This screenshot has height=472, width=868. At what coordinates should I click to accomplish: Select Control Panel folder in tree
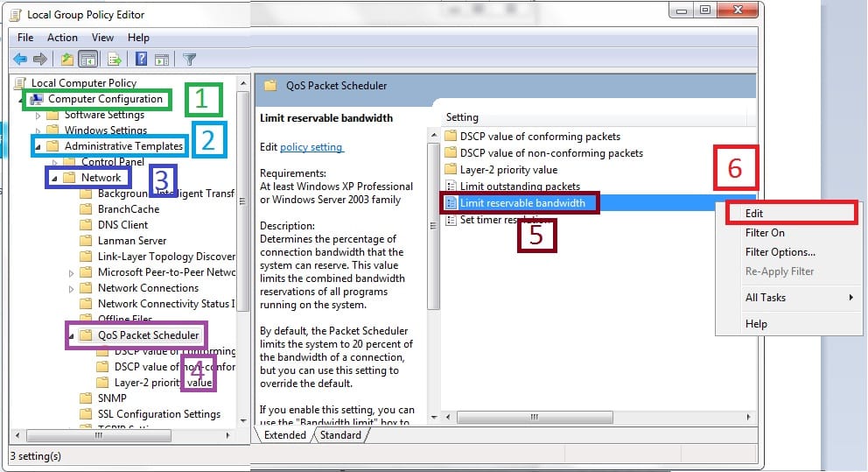click(112, 162)
